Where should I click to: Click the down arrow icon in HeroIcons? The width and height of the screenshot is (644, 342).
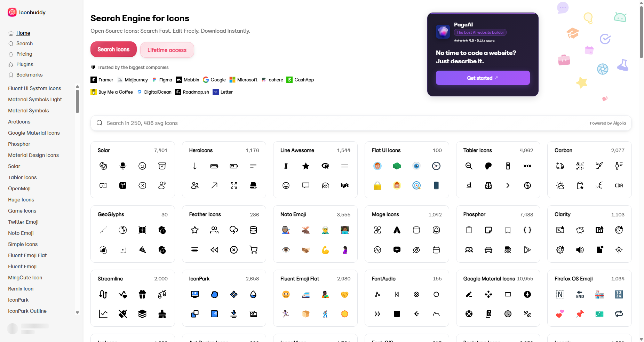tap(195, 166)
